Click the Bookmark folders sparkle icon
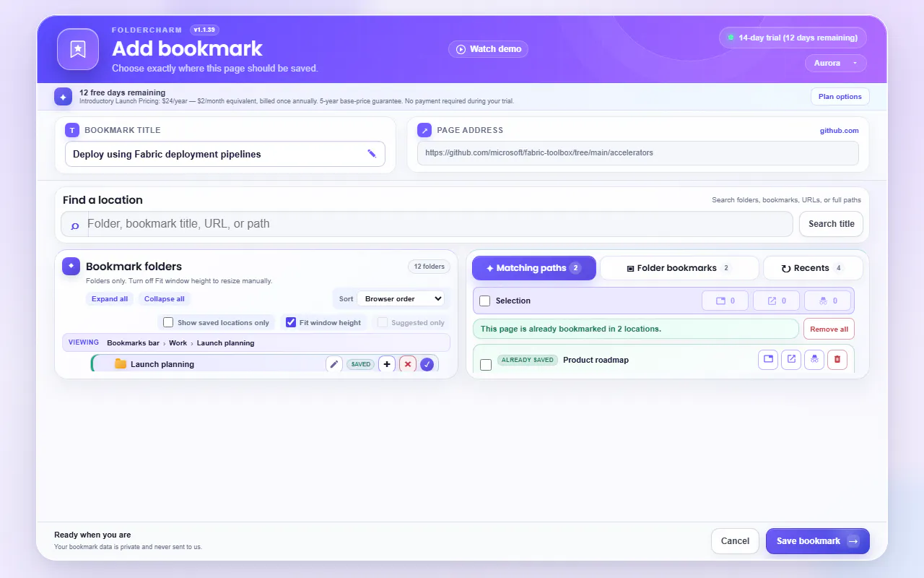Image resolution: width=924 pixels, height=578 pixels. (x=71, y=267)
